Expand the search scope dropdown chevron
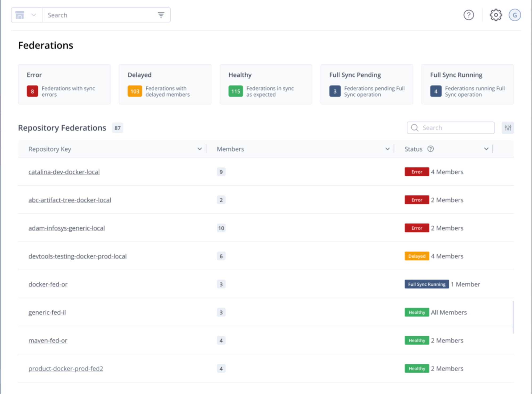Screen dimensions: 532x394 (34, 15)
